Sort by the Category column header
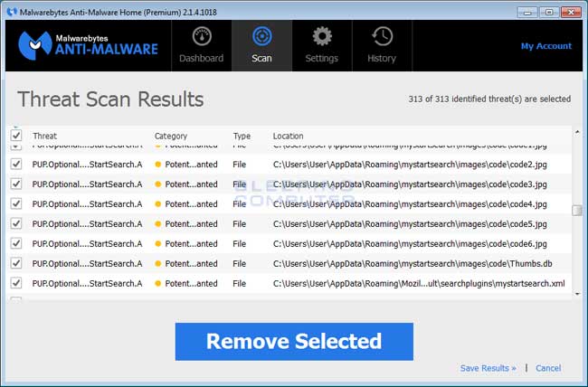This screenshot has height=387, width=588. [x=171, y=137]
